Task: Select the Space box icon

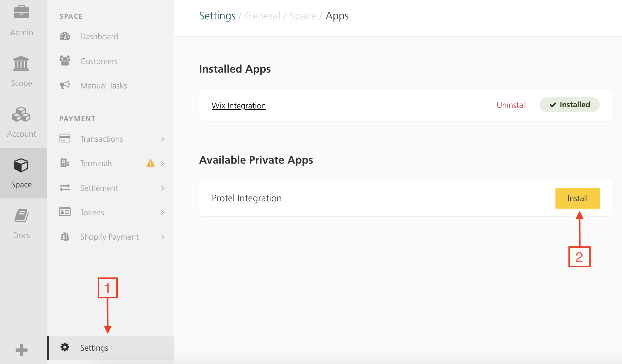Action: pos(21,165)
